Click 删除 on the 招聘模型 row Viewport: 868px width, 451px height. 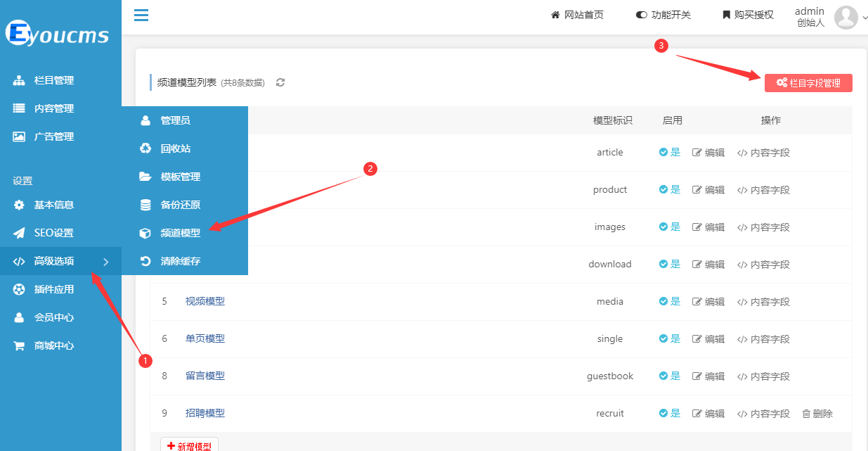(817, 413)
